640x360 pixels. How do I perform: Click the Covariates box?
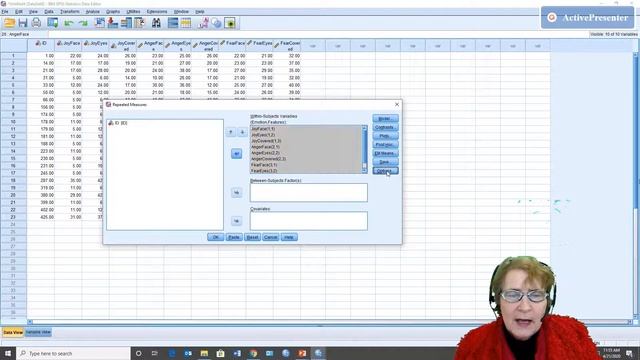click(x=309, y=221)
